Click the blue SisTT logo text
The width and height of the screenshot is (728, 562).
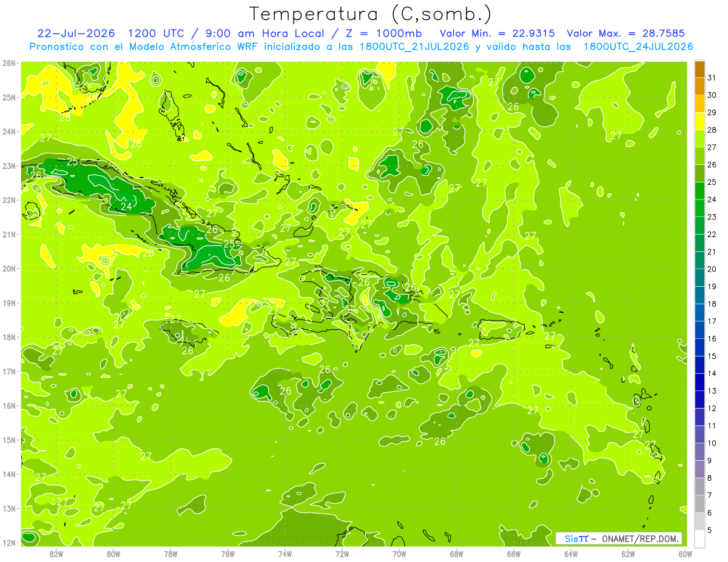[x=576, y=538]
